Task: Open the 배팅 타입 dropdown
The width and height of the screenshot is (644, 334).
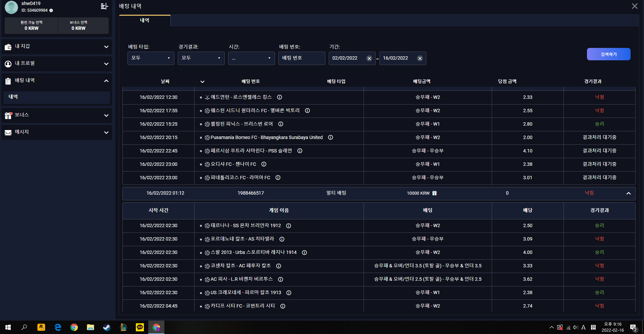Action: pyautogui.click(x=151, y=58)
